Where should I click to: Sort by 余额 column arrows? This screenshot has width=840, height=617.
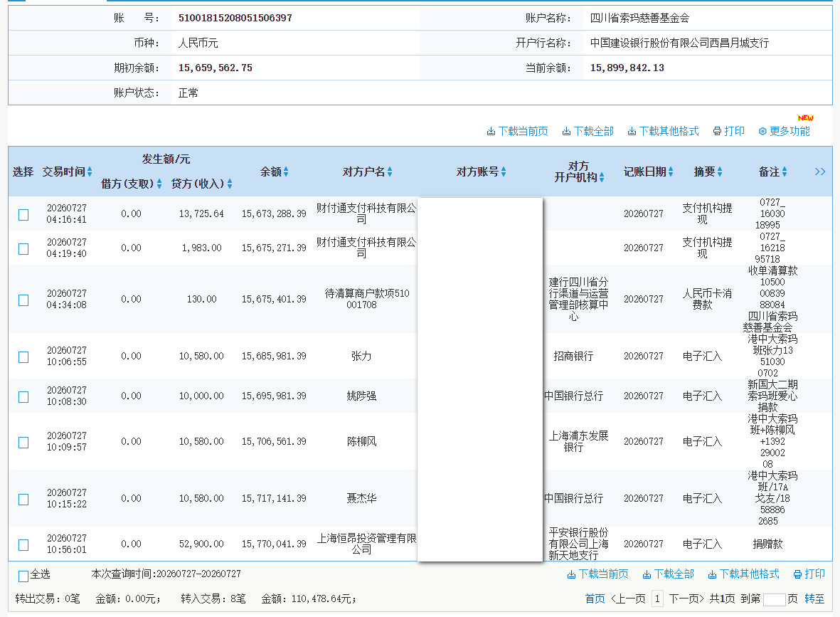click(x=286, y=172)
